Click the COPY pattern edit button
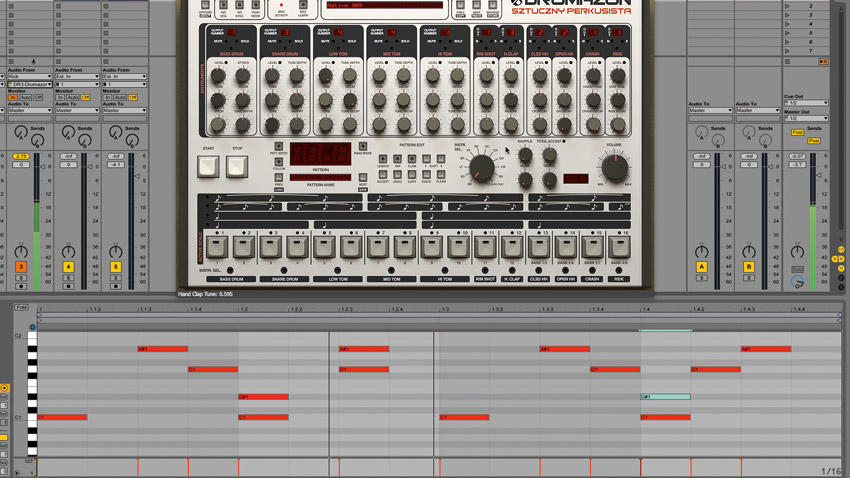Image resolution: width=850 pixels, height=478 pixels. coord(412,175)
